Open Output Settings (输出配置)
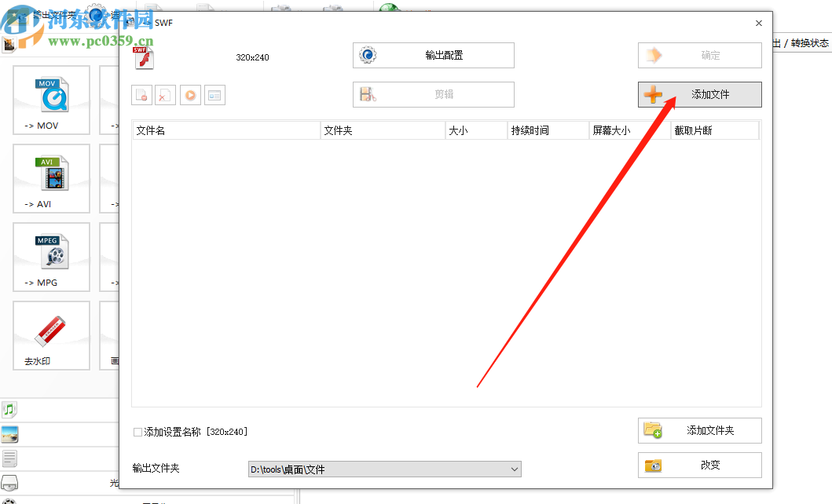The height and width of the screenshot is (504, 832). pos(433,55)
